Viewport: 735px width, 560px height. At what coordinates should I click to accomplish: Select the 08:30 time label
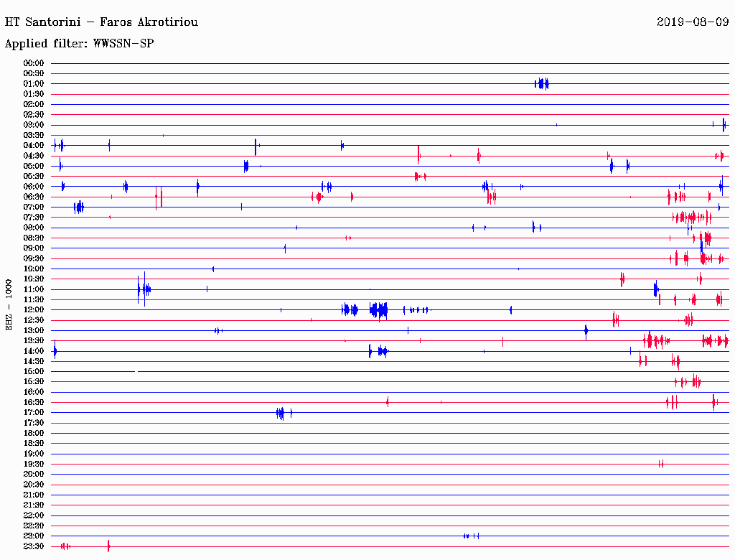coord(34,238)
